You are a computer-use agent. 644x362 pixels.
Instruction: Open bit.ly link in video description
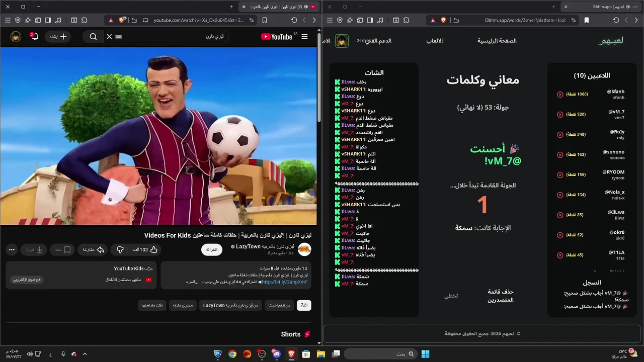point(284,282)
